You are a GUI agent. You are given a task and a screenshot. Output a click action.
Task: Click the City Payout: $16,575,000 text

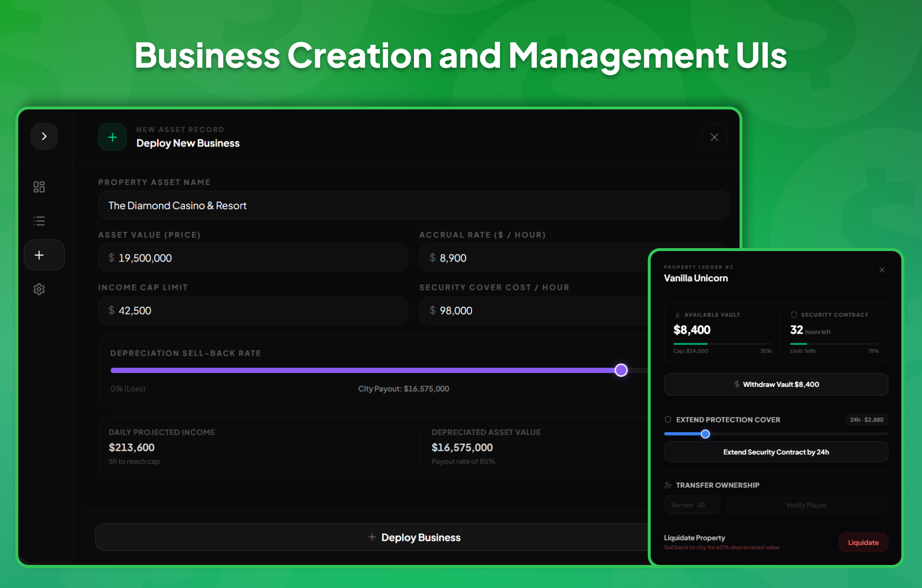(403, 389)
